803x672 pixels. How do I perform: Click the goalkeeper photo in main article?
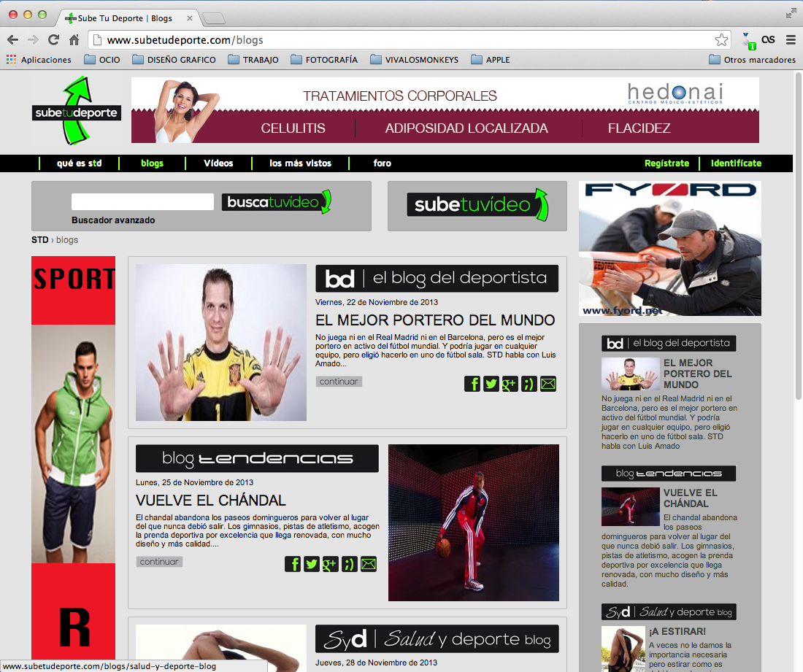[221, 342]
